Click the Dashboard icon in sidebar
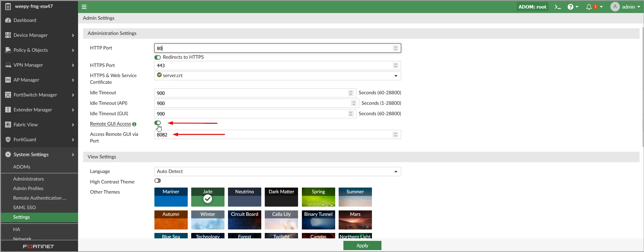Screen dimensions: 644x252 pyautogui.click(x=8, y=20)
